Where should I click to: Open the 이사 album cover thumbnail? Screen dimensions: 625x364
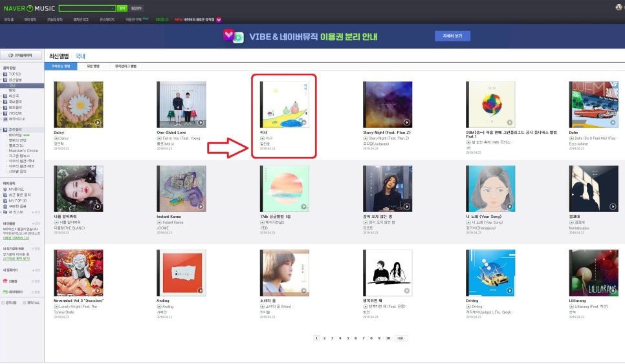click(x=284, y=105)
